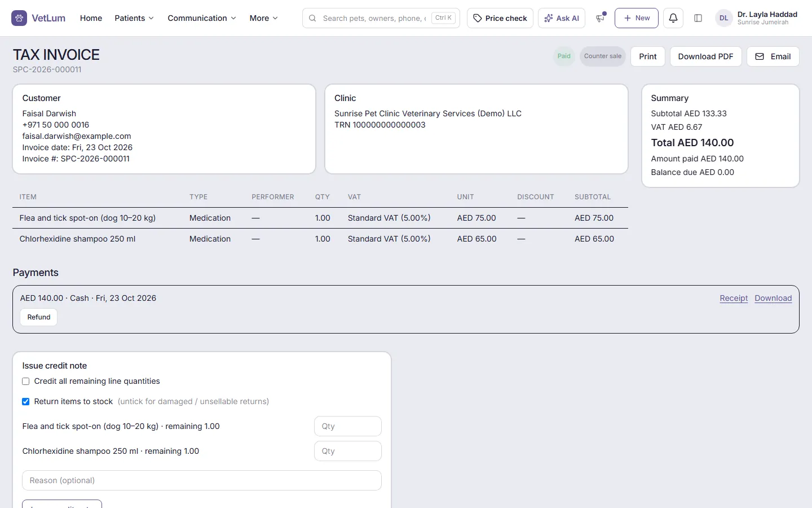Viewport: 812px width, 508px height.
Task: Uncheck Return items to stock
Action: [x=25, y=402]
